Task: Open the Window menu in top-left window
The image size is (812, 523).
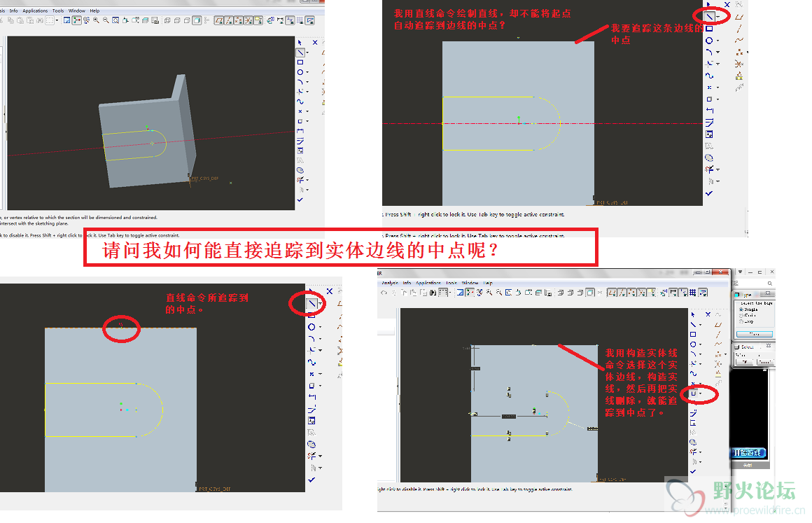Action: 76,11
